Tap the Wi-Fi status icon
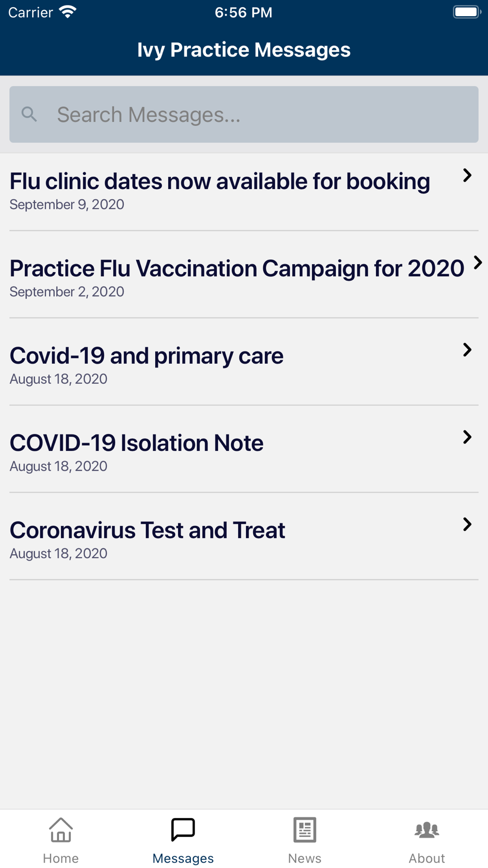Image resolution: width=488 pixels, height=868 pixels. coord(68,12)
